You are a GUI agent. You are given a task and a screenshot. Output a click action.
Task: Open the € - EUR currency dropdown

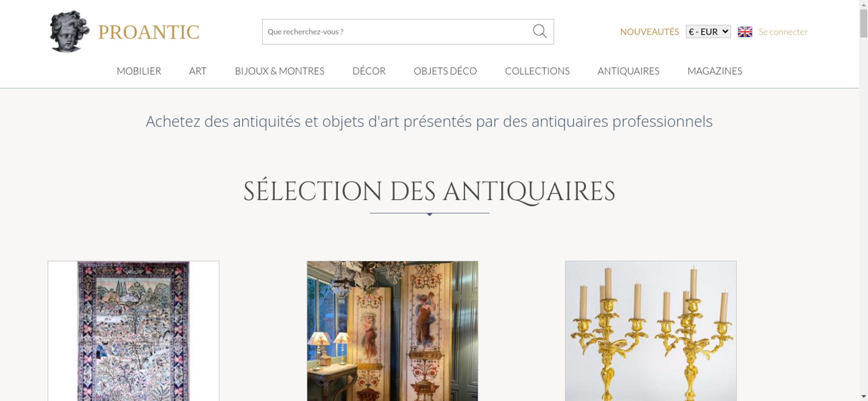coord(708,32)
